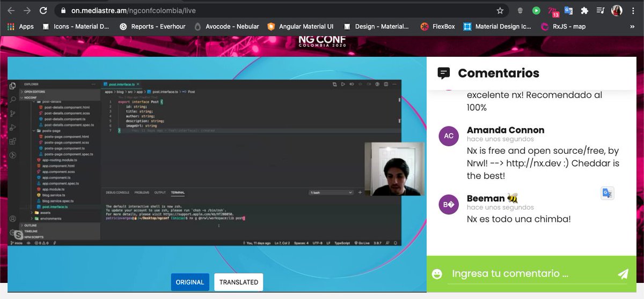This screenshot has width=644, height=299.
Task: Open Run and Debug in the VS Code activity bar
Action: tap(13, 127)
